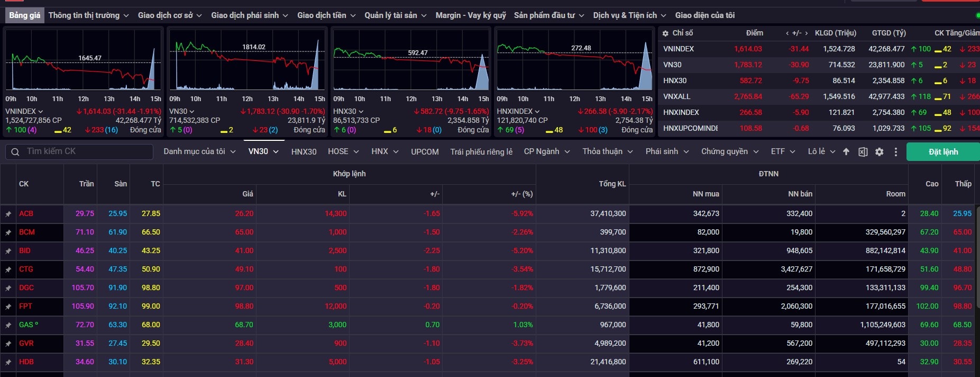Open the Giao dịch tiền menu
Image resolution: width=980 pixels, height=377 pixels.
(326, 15)
